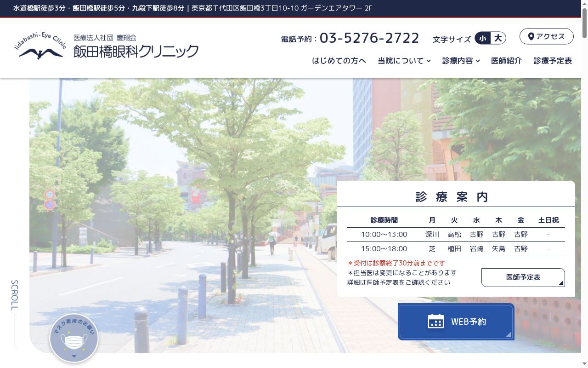This screenshot has width=588, height=368.
Task: Set text size to 小
Action: pyautogui.click(x=482, y=38)
